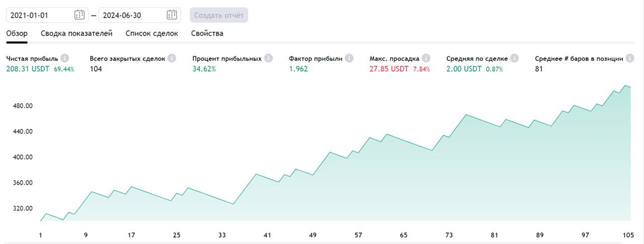Click the start date field 2021-01-01

click(47, 15)
